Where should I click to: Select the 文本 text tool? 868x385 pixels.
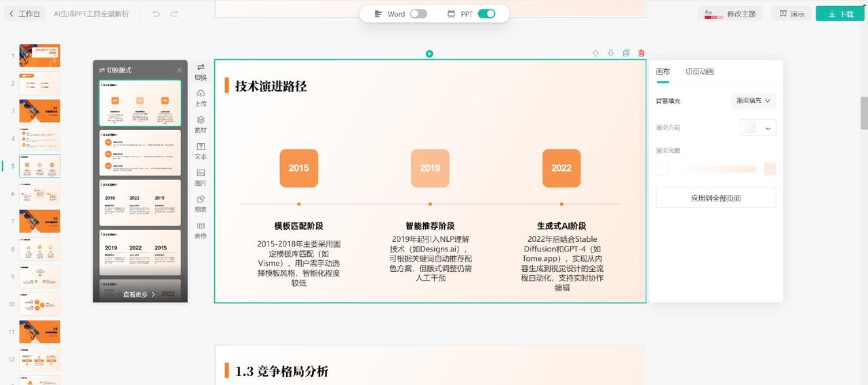pos(201,150)
